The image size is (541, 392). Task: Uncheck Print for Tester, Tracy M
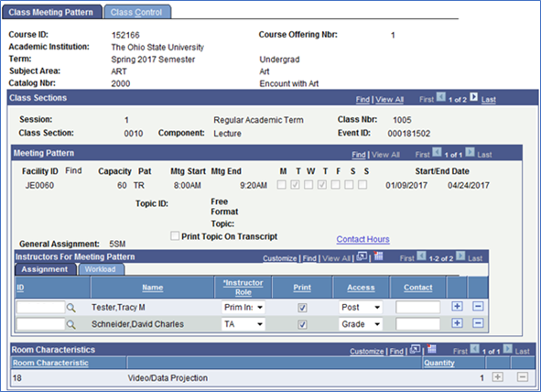coord(302,308)
